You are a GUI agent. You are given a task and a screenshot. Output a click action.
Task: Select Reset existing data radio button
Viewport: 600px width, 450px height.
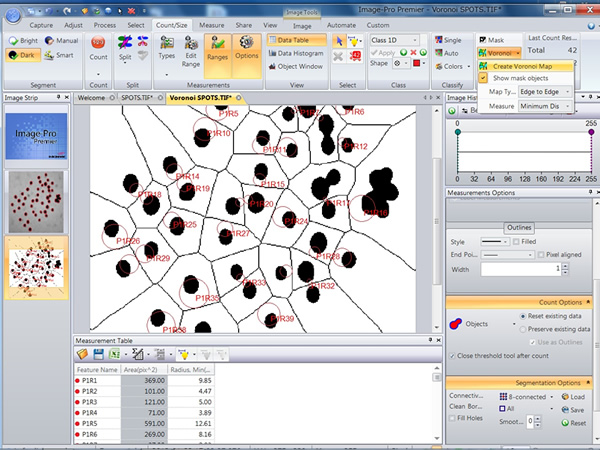tap(523, 316)
